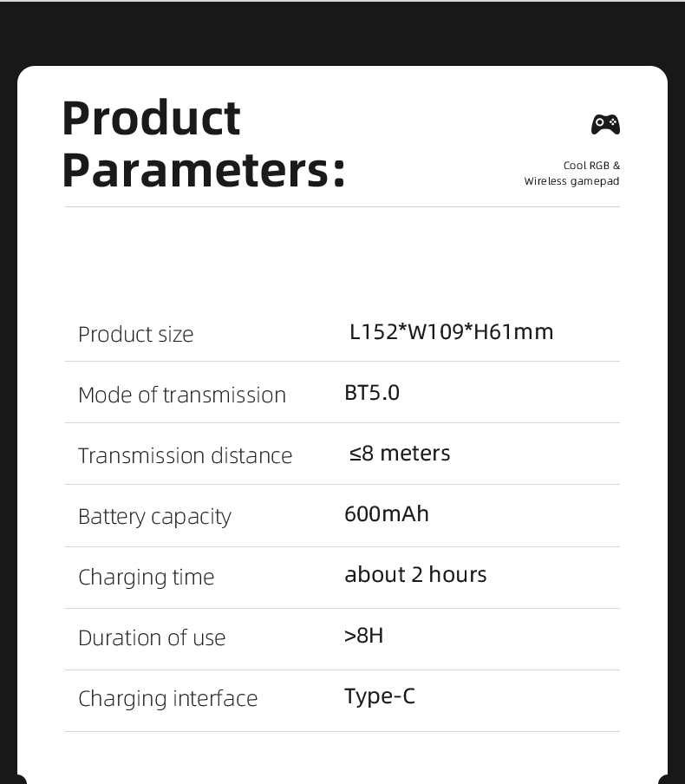Select the "about 2 hours" value
The height and width of the screenshot is (784, 685).
415,575
